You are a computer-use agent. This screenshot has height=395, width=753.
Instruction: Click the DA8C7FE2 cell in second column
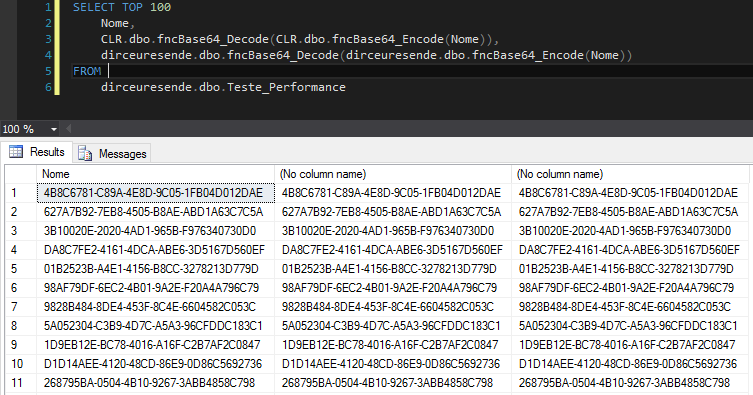(x=393, y=250)
